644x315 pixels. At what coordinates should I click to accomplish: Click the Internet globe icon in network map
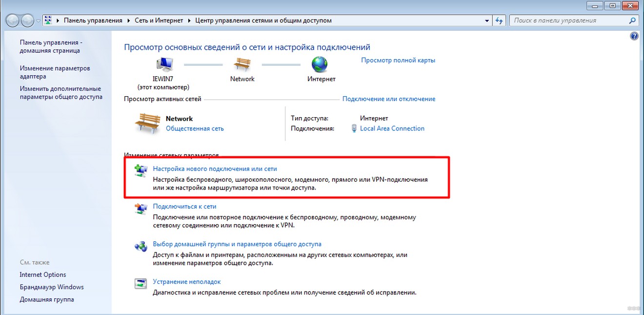pos(320,64)
